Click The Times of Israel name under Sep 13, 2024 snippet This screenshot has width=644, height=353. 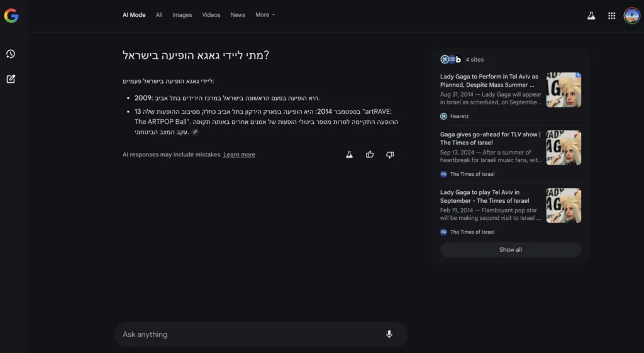(472, 174)
